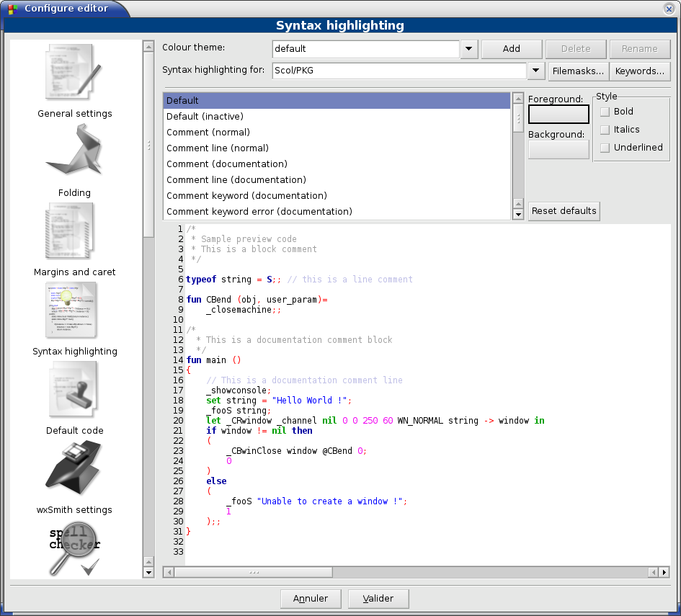The image size is (681, 616).
Task: Expand the Colour theme dropdown arrow
Action: click(469, 49)
